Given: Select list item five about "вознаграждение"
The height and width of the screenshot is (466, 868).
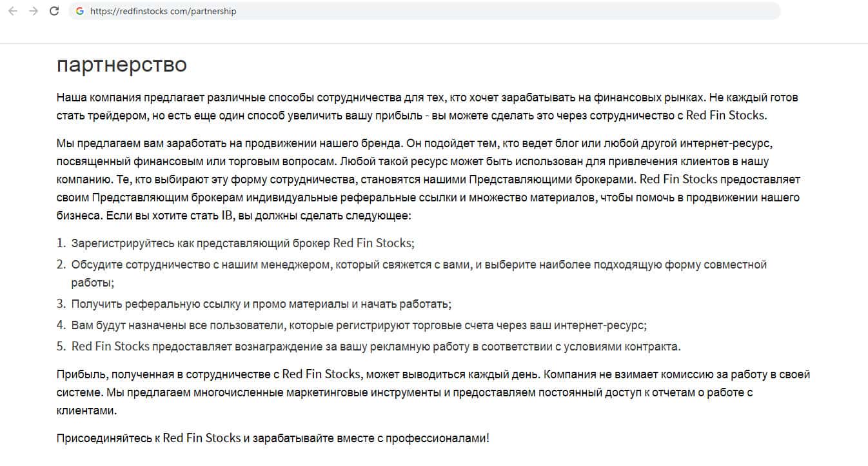Looking at the screenshot, I should click(375, 347).
